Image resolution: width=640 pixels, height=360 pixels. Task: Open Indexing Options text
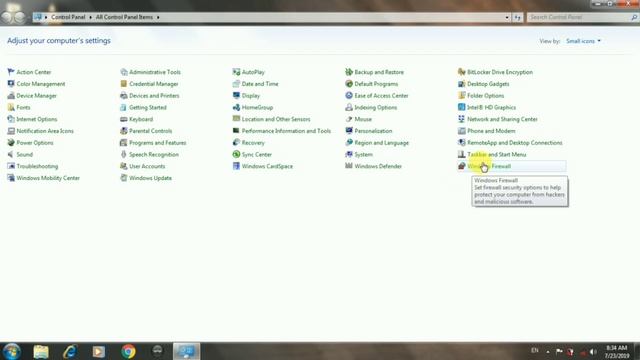376,107
